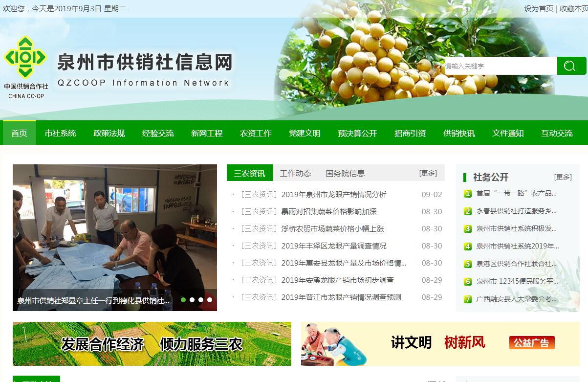Open the 党建文明 navigation item
588x382 pixels.
[x=305, y=133]
